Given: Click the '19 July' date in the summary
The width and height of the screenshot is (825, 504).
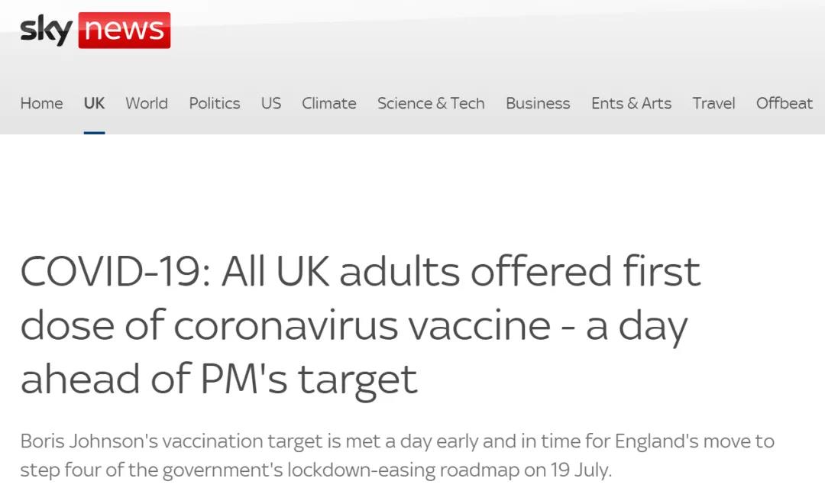Looking at the screenshot, I should [x=581, y=469].
